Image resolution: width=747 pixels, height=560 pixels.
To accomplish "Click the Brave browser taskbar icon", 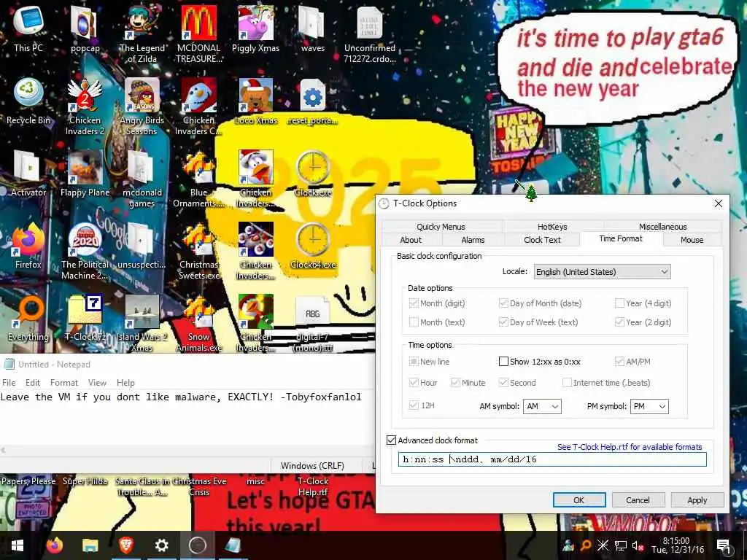I will pyautogui.click(x=125, y=545).
